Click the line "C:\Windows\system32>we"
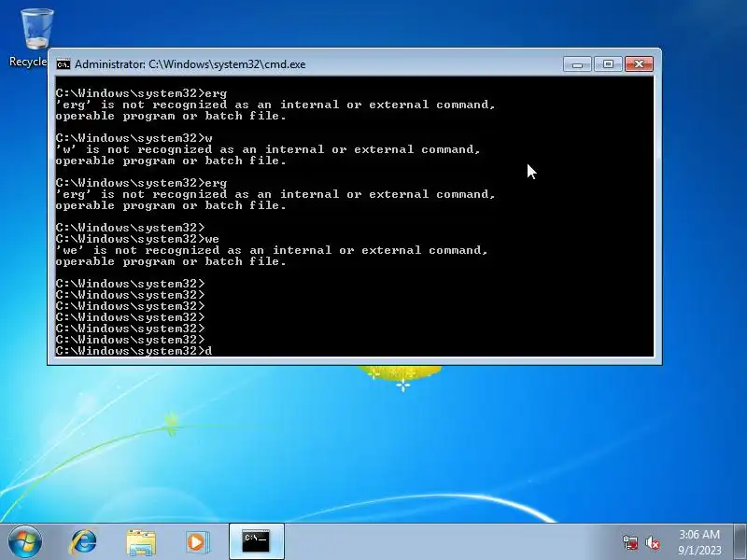 137,239
